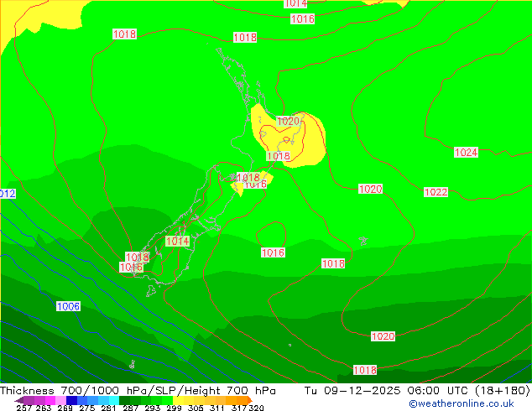
Task: Open the weatheronline.co.uk copyright link
Action: (462, 403)
